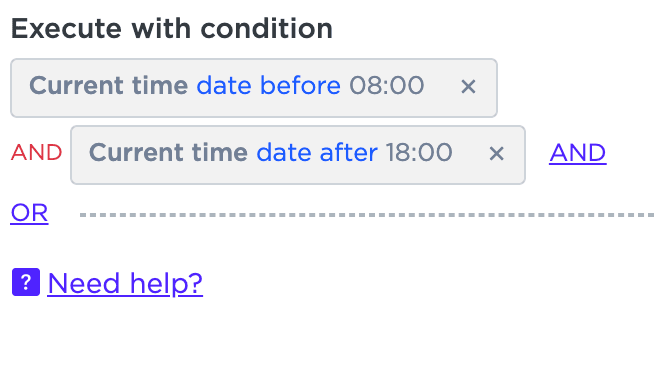Open help via purple question mark icon
The height and width of the screenshot is (390, 666).
26,282
